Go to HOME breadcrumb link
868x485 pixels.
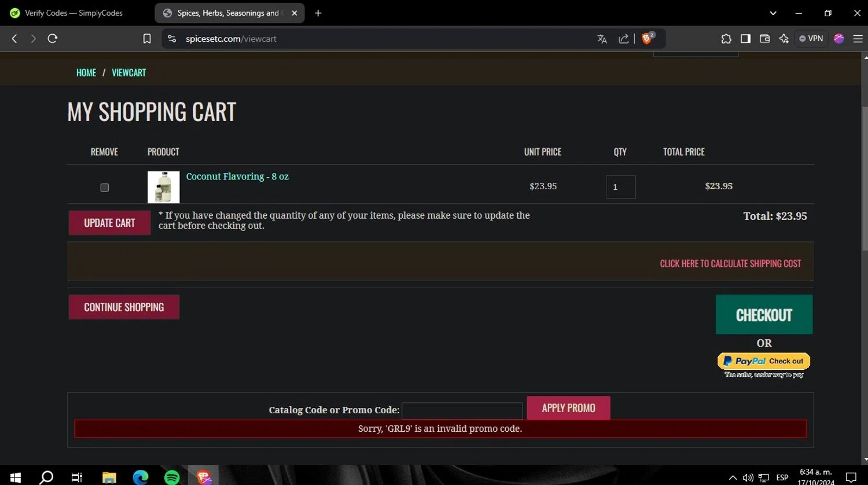[86, 72]
